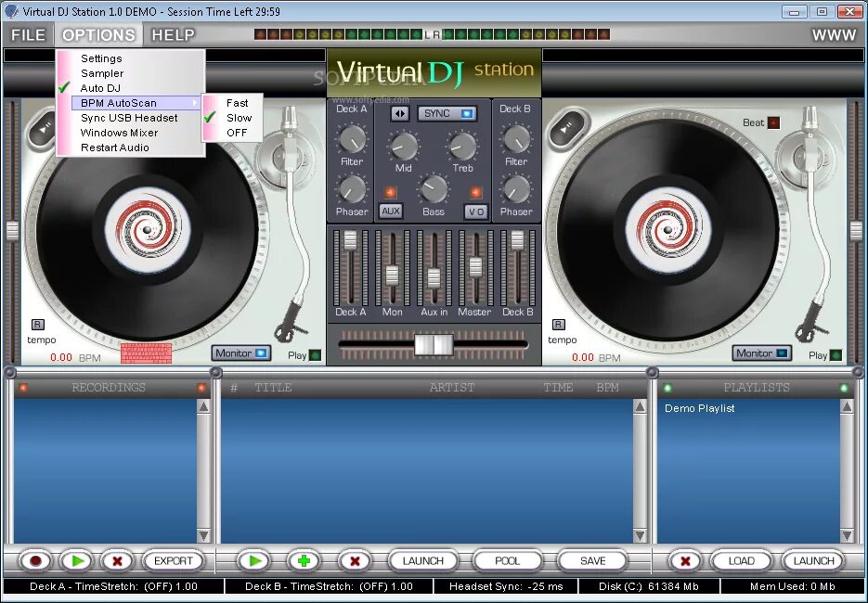This screenshot has width=868, height=603.
Task: Add a track with green plus button
Action: [304, 561]
